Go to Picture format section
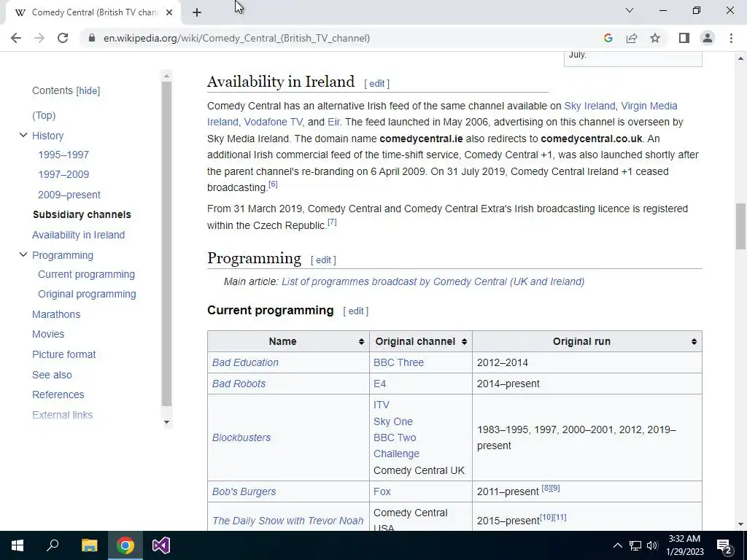747x560 pixels. tap(64, 354)
